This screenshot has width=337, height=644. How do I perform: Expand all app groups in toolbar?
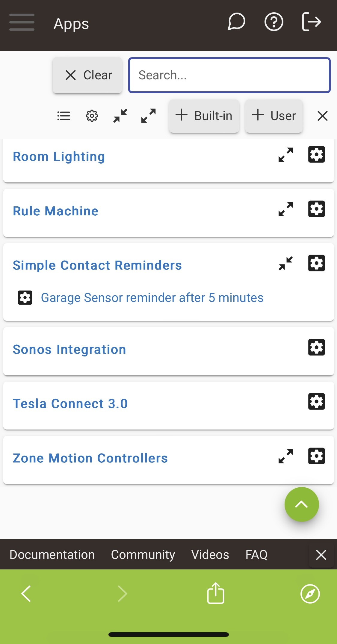pyautogui.click(x=149, y=116)
